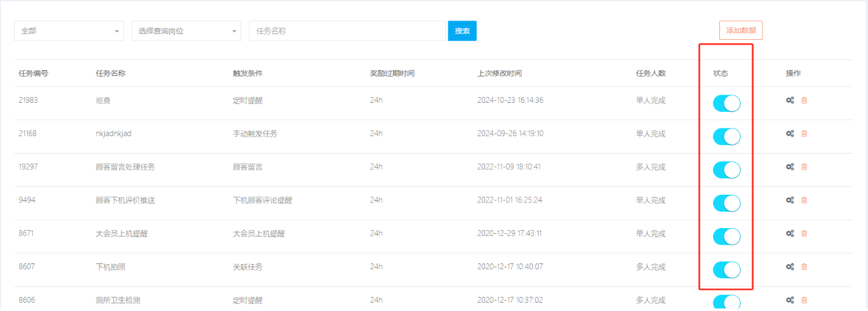Screen dimensions: 868x311
Task: Select task name 下机拍照
Action: (111, 267)
